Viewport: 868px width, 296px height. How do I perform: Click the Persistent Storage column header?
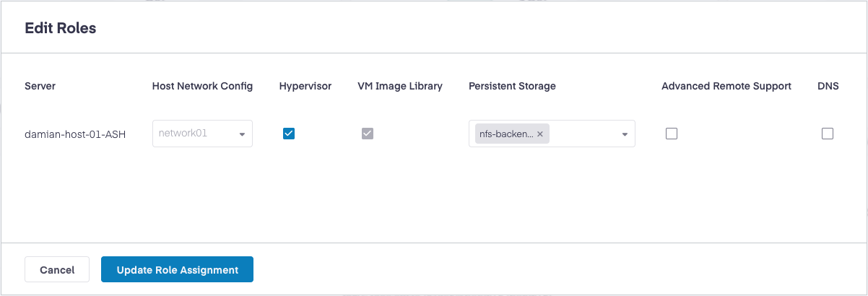pyautogui.click(x=512, y=86)
